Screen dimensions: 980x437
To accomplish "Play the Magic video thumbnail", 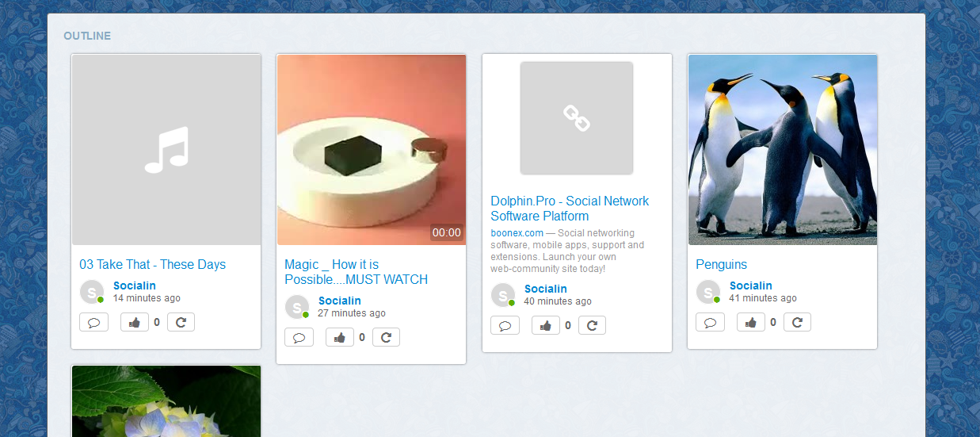I will point(372,150).
